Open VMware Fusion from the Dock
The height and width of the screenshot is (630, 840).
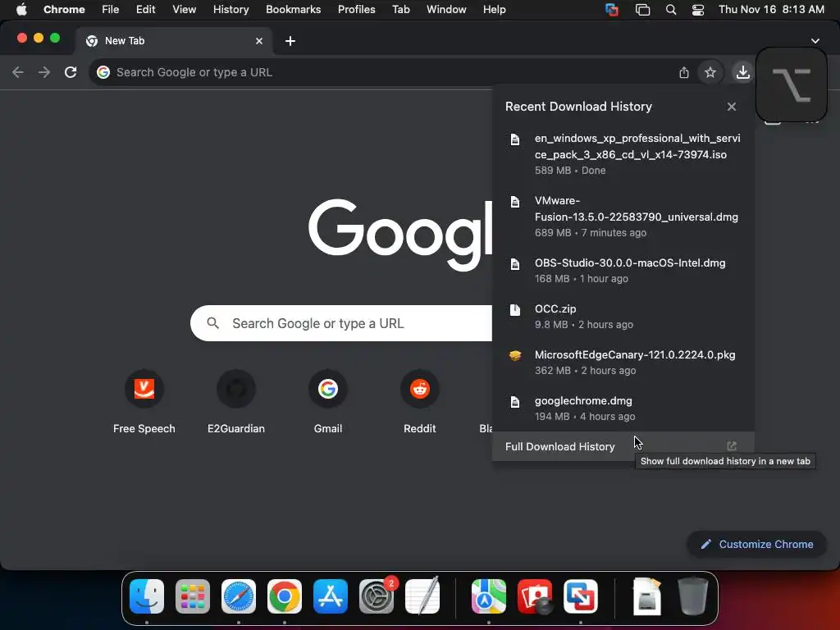point(581,596)
